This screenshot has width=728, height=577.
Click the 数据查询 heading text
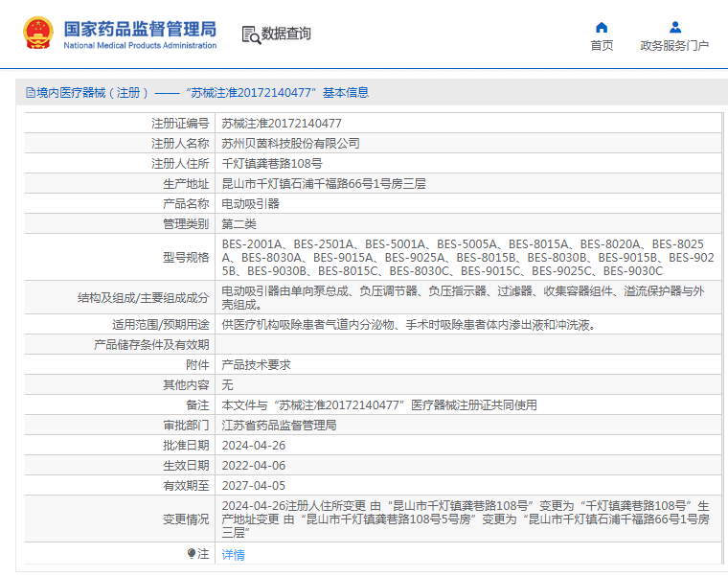click(286, 35)
